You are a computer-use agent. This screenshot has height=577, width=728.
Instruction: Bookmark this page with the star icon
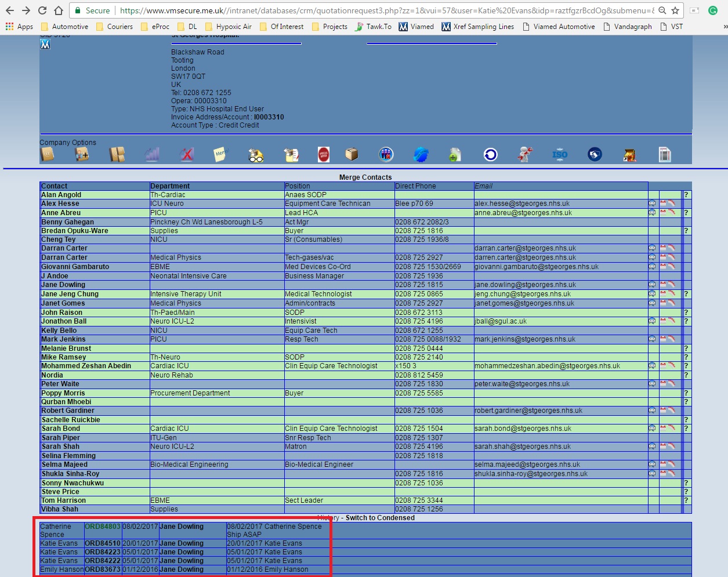click(x=675, y=10)
